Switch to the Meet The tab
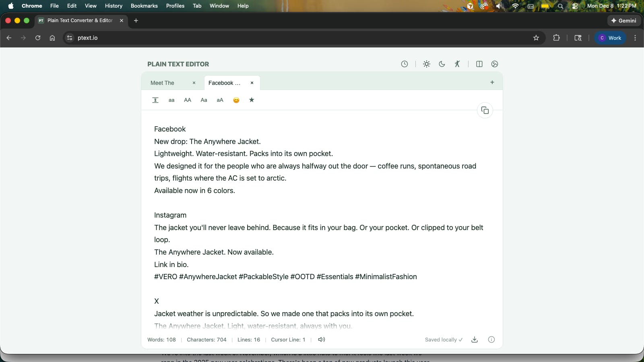Image resolution: width=644 pixels, height=362 pixels. tap(163, 83)
